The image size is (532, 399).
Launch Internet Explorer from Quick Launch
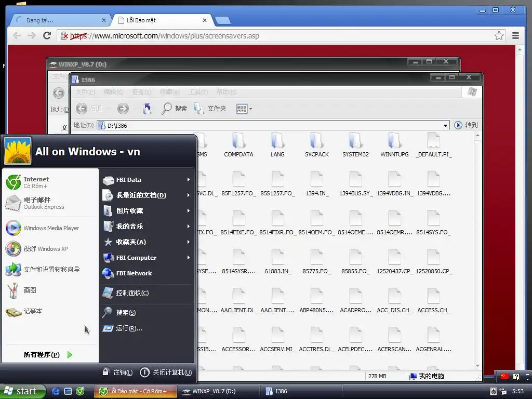56,392
